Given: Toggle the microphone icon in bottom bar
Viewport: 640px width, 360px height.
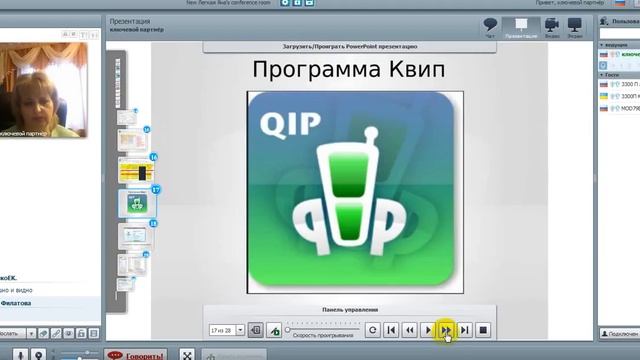Looking at the screenshot, I should pos(21,355).
